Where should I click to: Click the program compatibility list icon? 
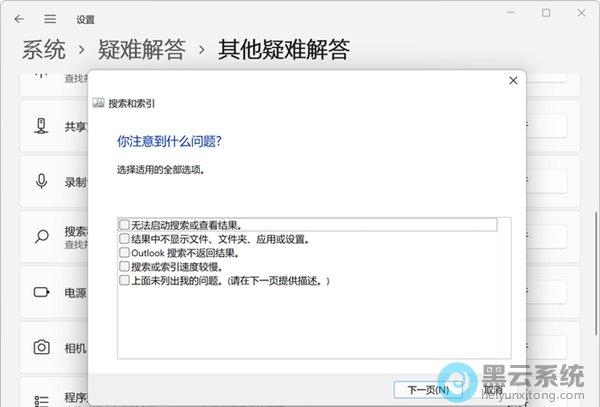pos(42,399)
